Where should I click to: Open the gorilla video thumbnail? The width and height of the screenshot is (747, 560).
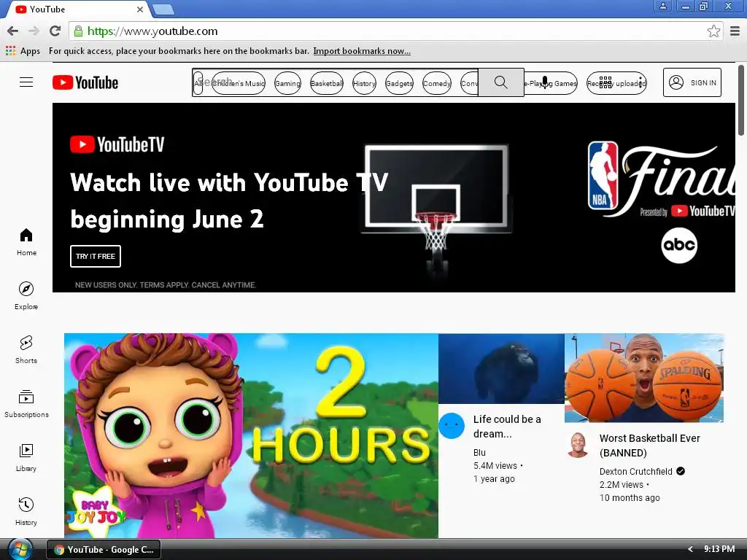point(501,368)
